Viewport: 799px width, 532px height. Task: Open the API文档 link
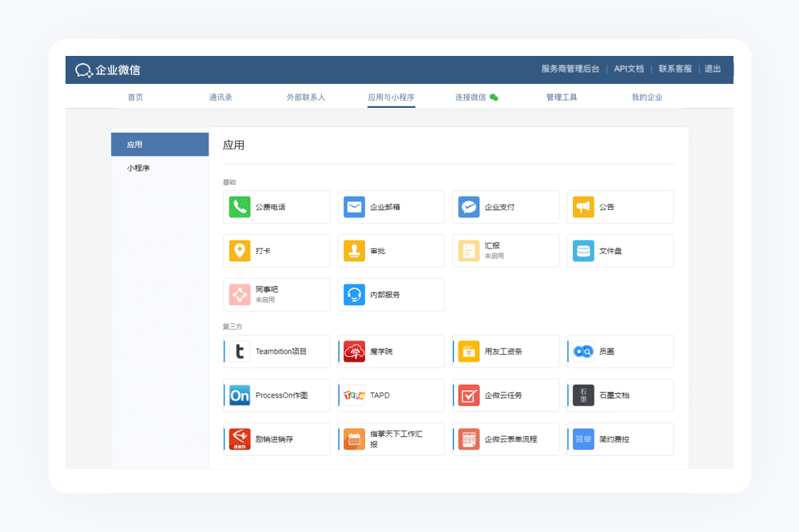[629, 69]
